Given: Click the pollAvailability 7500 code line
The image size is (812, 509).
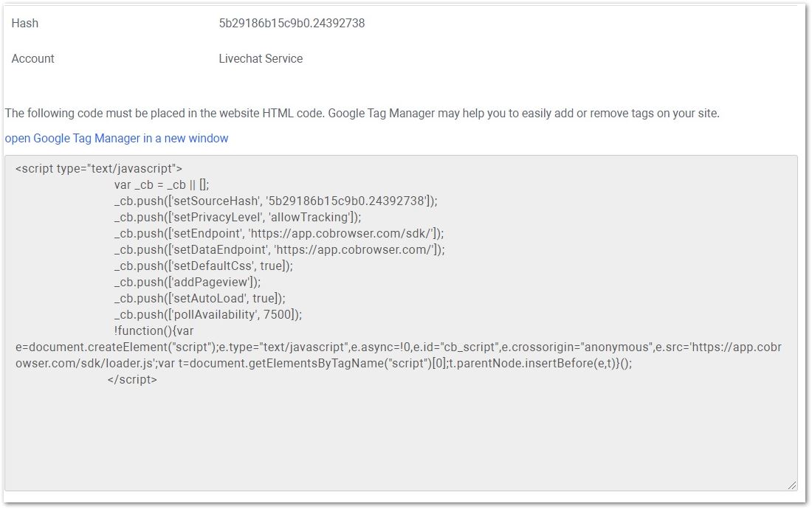Looking at the screenshot, I should tap(207, 314).
